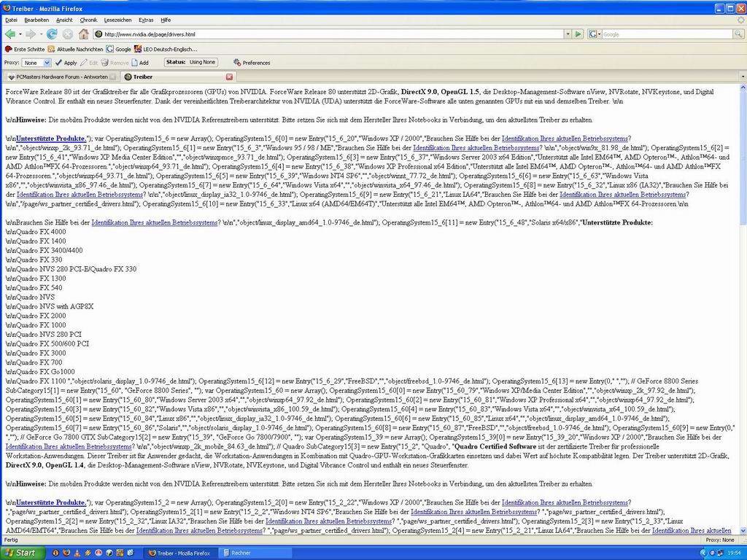Go back with the green Back arrow
The height and width of the screenshot is (560, 747).
click(9, 34)
